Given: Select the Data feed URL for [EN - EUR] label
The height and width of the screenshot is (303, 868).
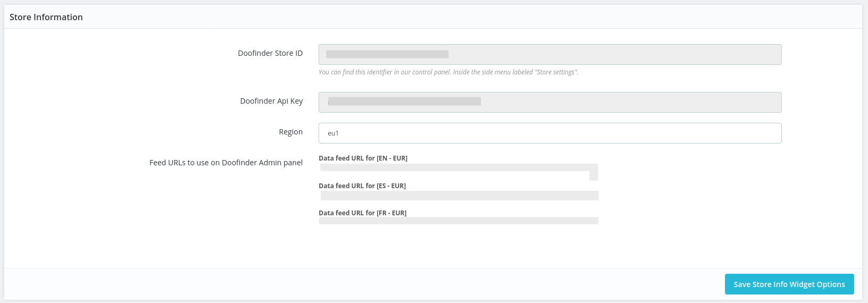Looking at the screenshot, I should point(363,158).
